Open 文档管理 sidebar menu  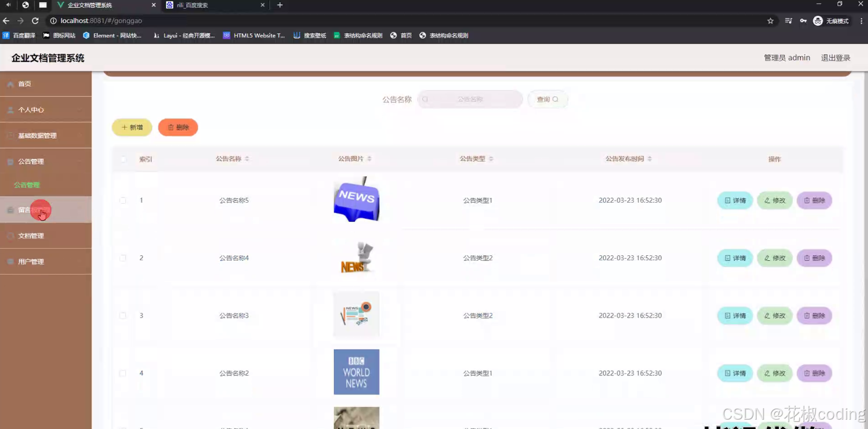tap(46, 236)
